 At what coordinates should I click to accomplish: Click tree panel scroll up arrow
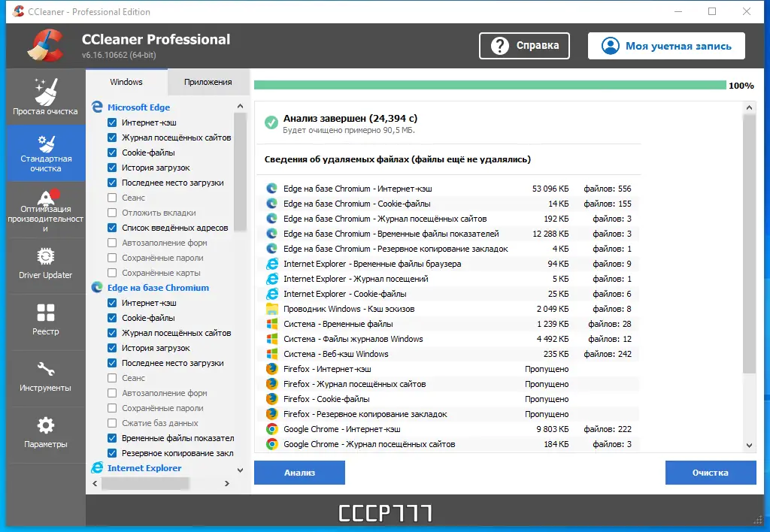[240, 106]
